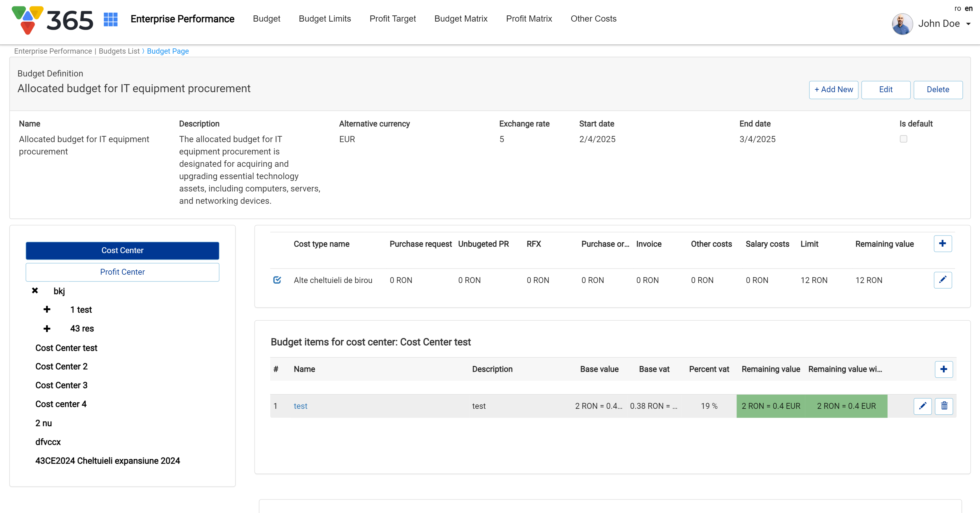Click the plus icon to add a budget item
The height and width of the screenshot is (513, 980).
[943, 369]
